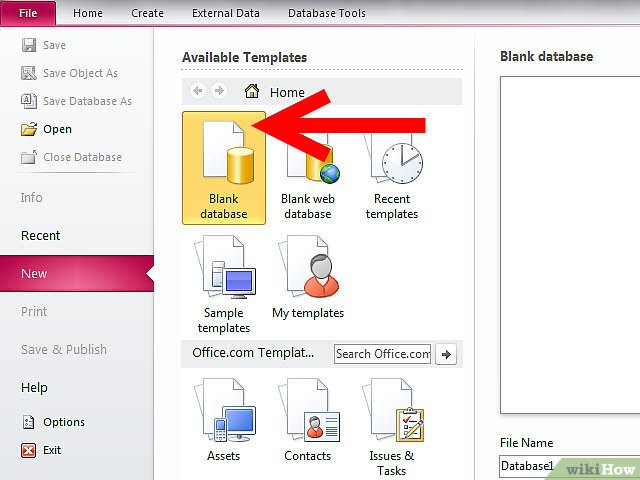Click the "Issues & Tasks" caption
The width and height of the screenshot is (640, 480).
tap(391, 463)
